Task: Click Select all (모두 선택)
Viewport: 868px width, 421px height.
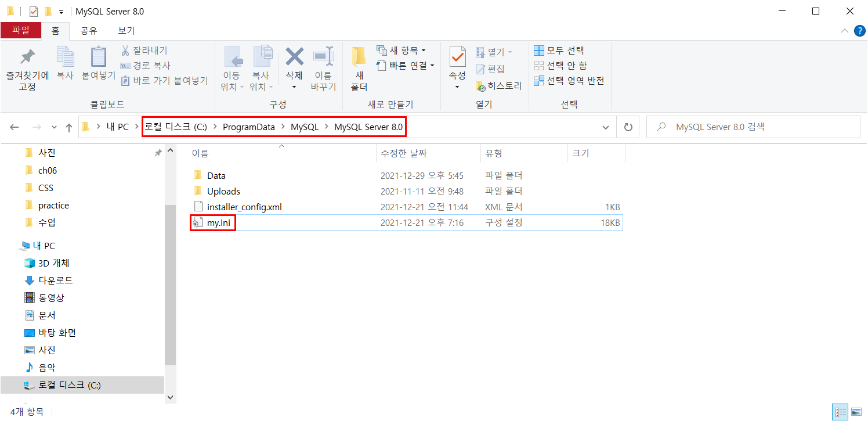Action: coord(559,51)
